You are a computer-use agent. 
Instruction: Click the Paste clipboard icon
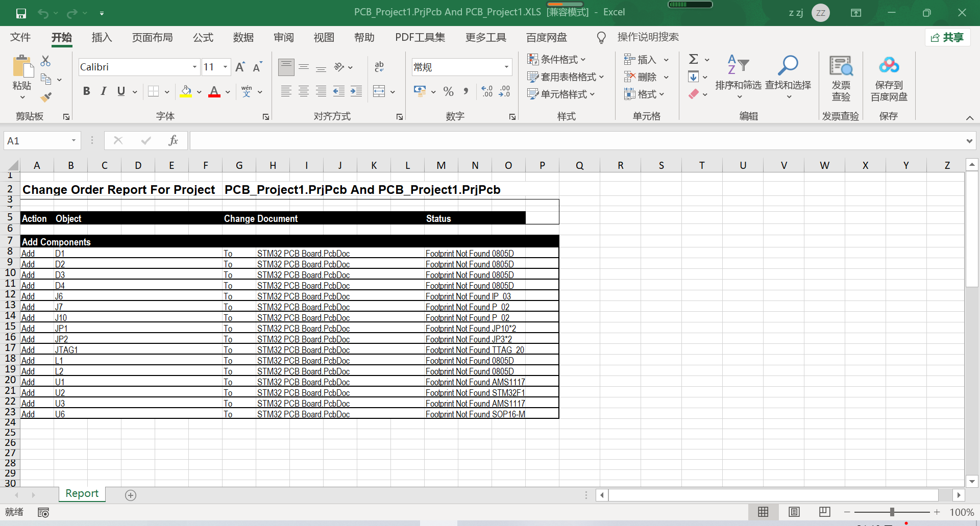[x=22, y=67]
